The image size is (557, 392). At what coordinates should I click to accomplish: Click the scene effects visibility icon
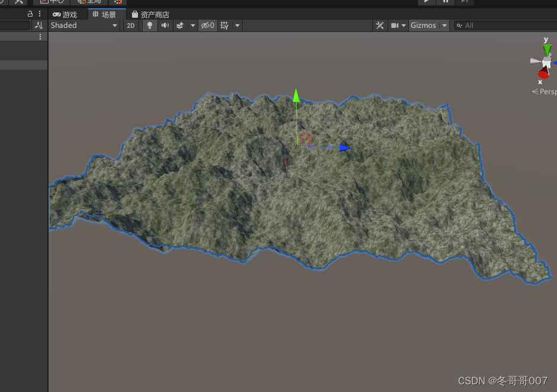tap(179, 25)
